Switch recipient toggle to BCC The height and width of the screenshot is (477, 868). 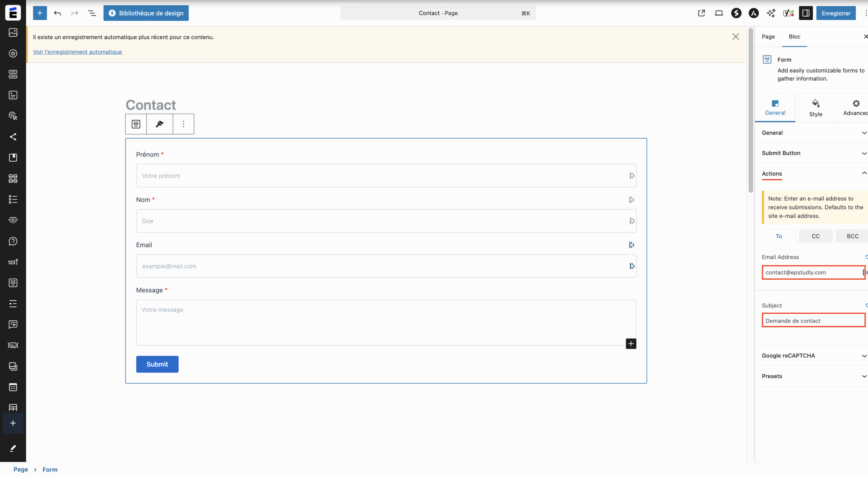point(852,236)
